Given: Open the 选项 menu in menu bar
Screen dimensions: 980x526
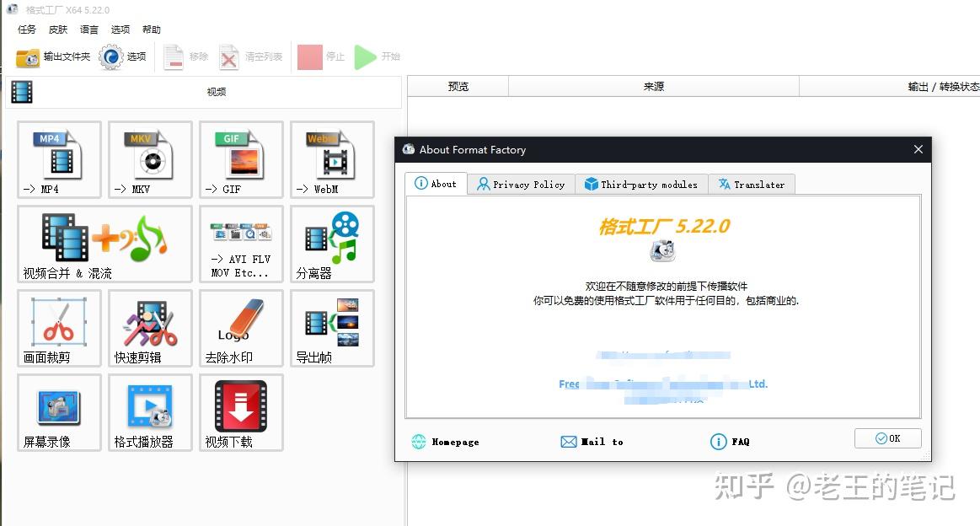Looking at the screenshot, I should click(120, 30).
